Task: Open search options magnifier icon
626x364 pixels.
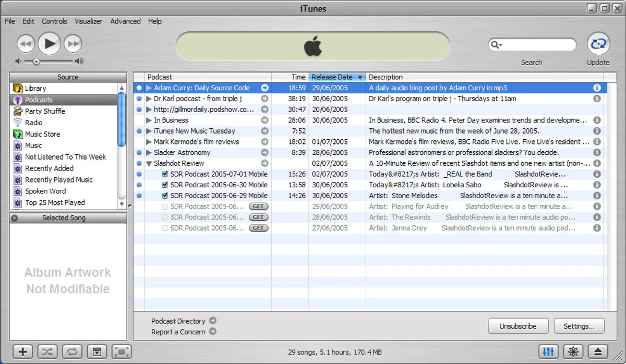Action: coord(496,45)
